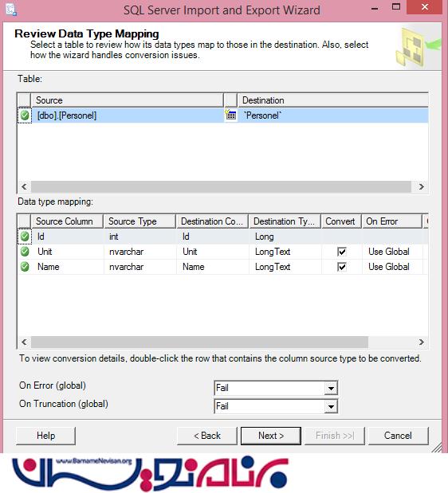Click the Help button

tap(46, 436)
